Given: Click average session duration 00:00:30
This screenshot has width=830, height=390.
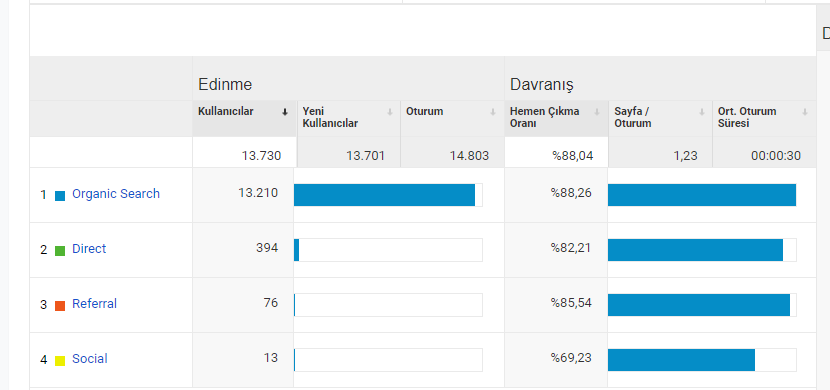Looking at the screenshot, I should click(775, 156).
